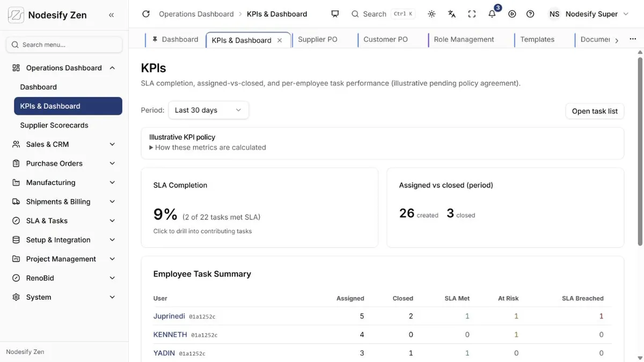Screen dimensions: 644x362
Task: Toggle light/dark theme sun icon
Action: (431, 14)
